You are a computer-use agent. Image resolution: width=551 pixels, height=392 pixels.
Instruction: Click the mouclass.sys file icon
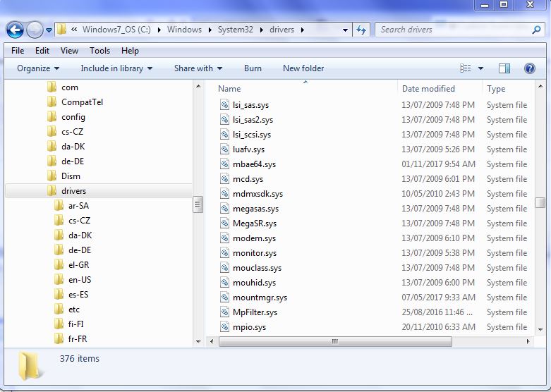point(224,267)
